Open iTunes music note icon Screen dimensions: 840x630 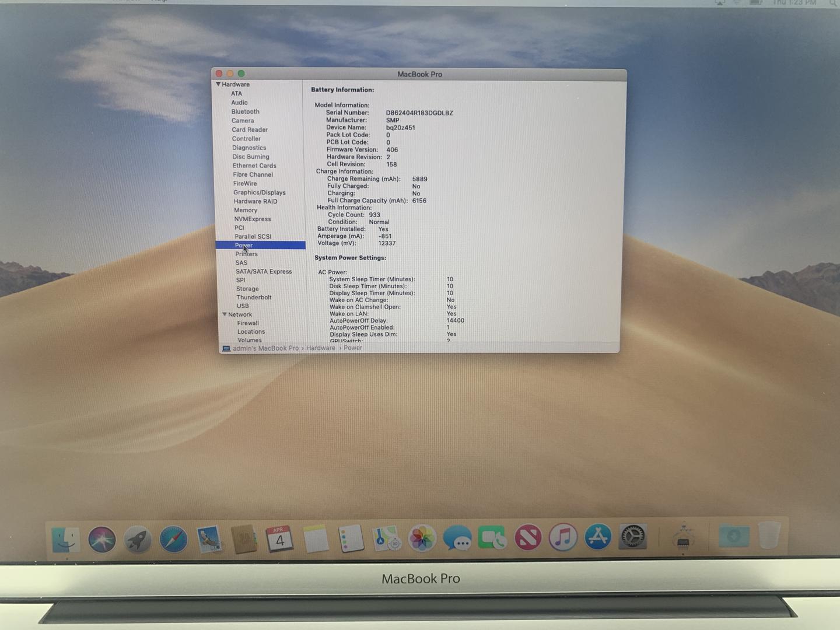coord(563,538)
